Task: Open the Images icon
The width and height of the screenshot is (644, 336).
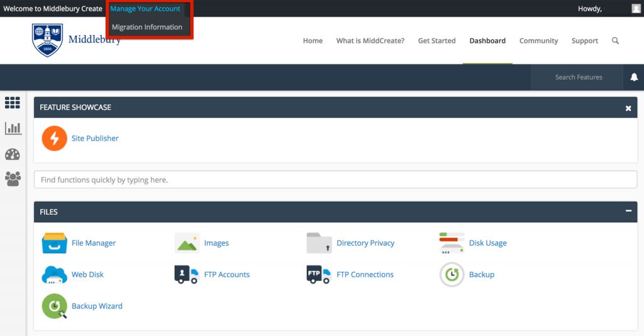Action: (x=187, y=243)
